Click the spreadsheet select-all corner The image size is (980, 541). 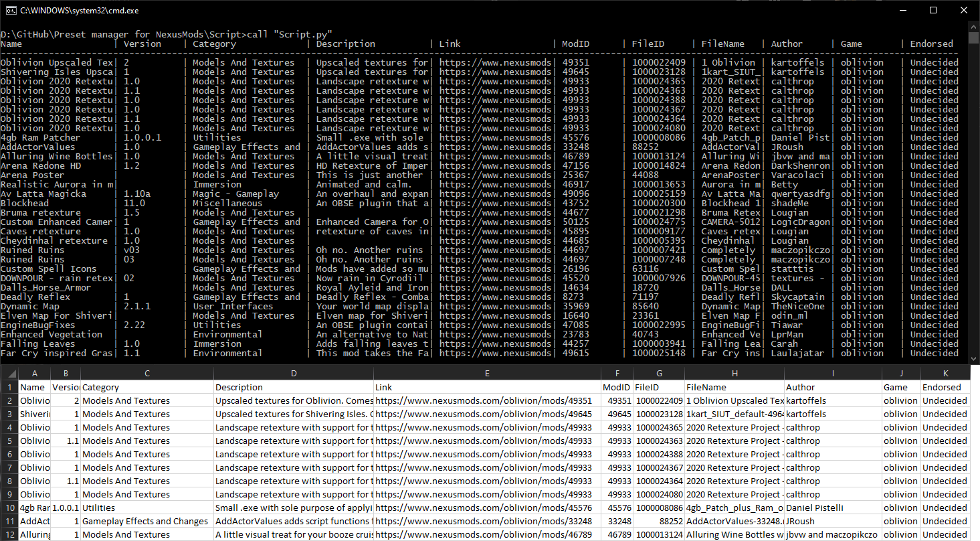(x=9, y=373)
